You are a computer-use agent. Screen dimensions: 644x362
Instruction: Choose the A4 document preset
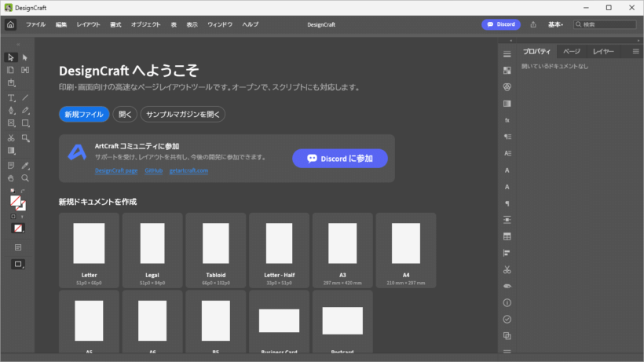point(406,250)
